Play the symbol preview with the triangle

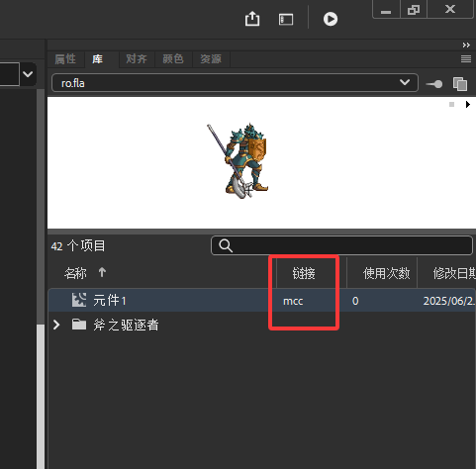pyautogui.click(x=467, y=105)
